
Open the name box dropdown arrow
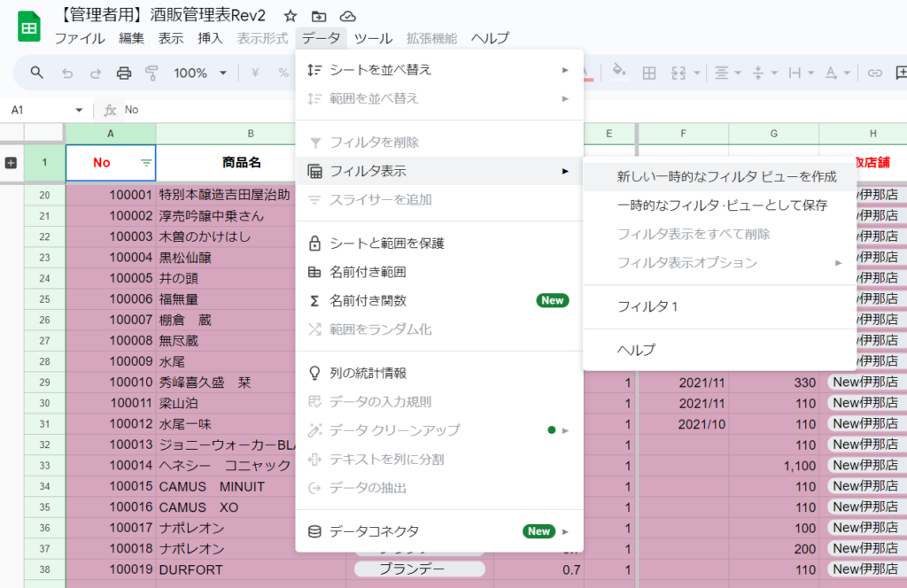[79, 110]
